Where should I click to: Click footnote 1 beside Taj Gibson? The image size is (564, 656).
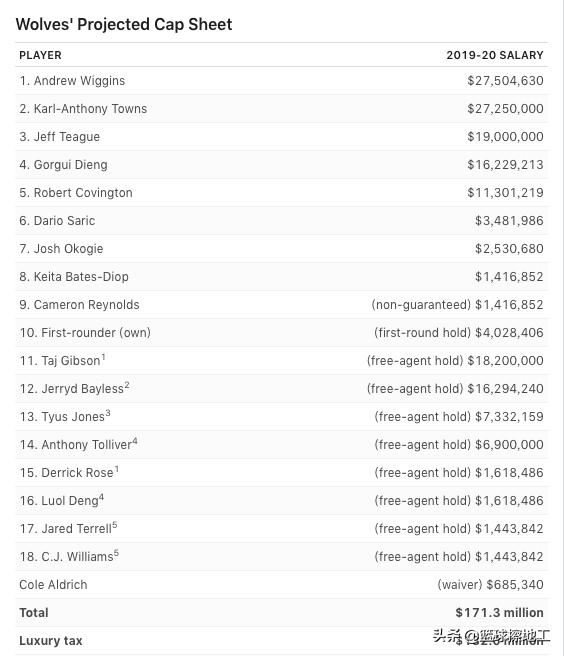[103, 356]
